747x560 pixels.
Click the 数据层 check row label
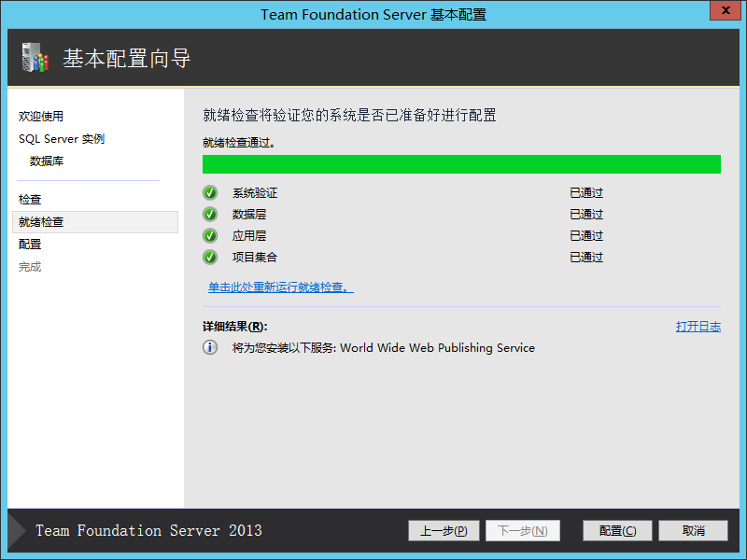coord(249,215)
